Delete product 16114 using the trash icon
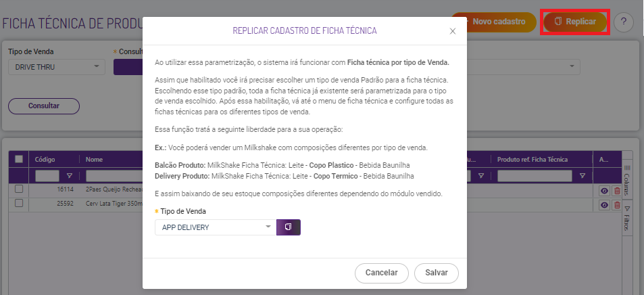The height and width of the screenshot is (295, 644). [x=616, y=191]
